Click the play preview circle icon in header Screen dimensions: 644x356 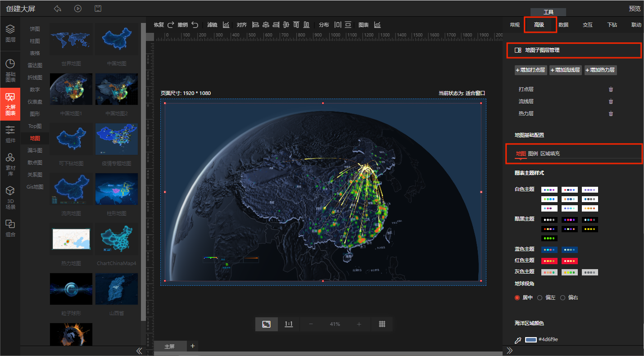pyautogui.click(x=78, y=9)
